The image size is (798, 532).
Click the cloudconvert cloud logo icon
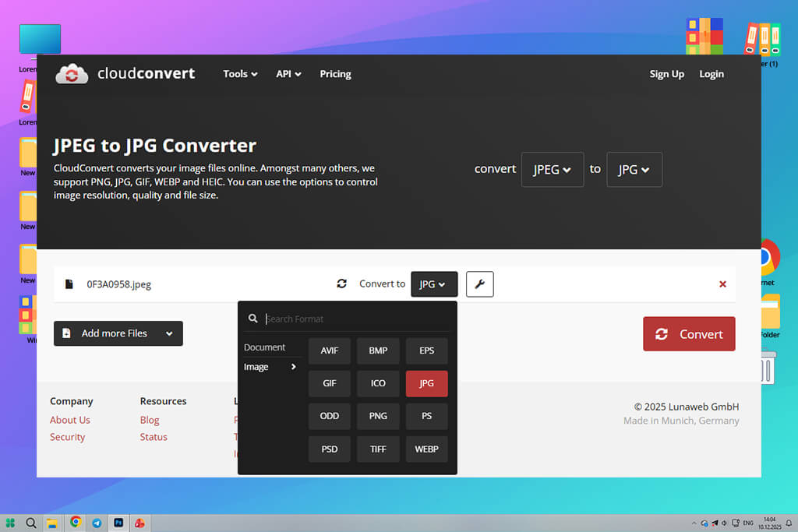coord(72,74)
